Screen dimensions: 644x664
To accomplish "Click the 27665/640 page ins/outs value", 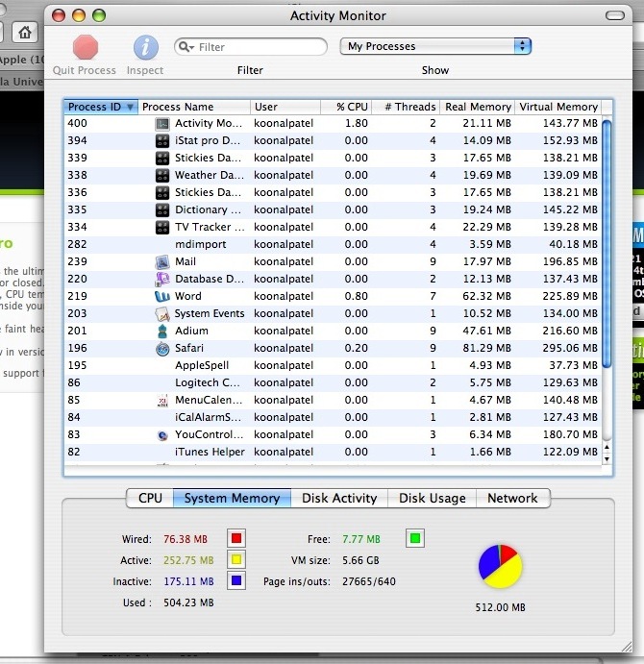I will point(369,581).
